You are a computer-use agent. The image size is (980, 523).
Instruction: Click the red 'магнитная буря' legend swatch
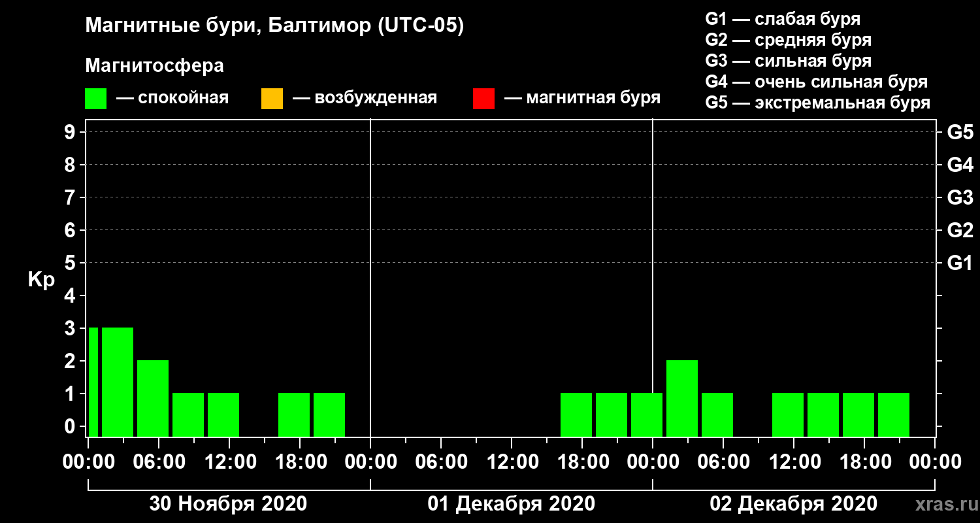point(483,99)
